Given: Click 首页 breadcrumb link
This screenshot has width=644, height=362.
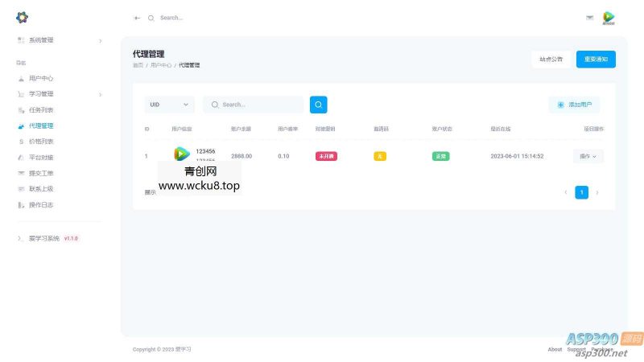Looking at the screenshot, I should click(138, 65).
